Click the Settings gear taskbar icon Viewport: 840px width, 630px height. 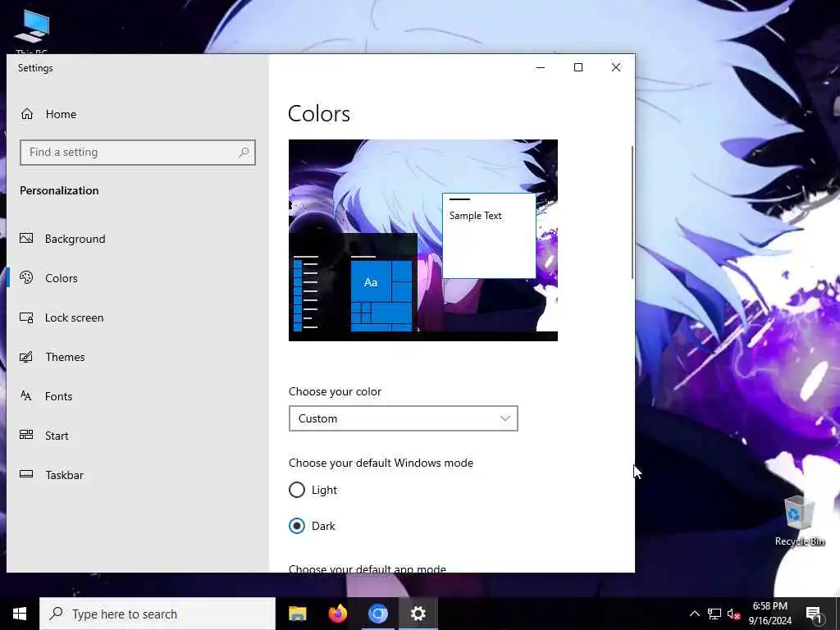tap(418, 614)
